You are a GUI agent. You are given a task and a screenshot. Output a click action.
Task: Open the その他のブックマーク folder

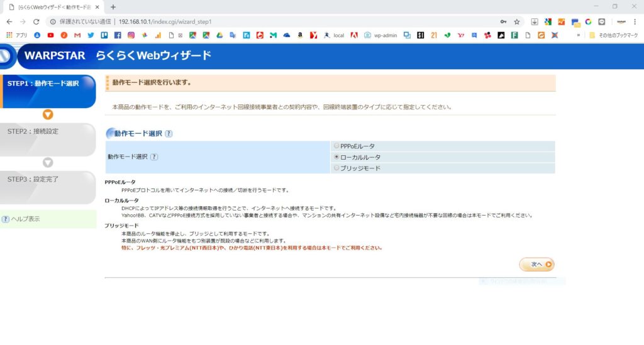tap(613, 35)
